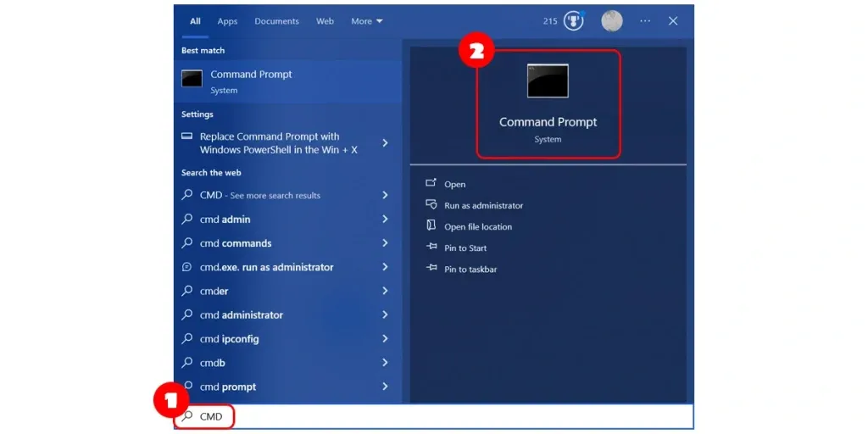This screenshot has width=868, height=434.
Task: Expand the cmdb suggestion arrow
Action: (x=386, y=363)
